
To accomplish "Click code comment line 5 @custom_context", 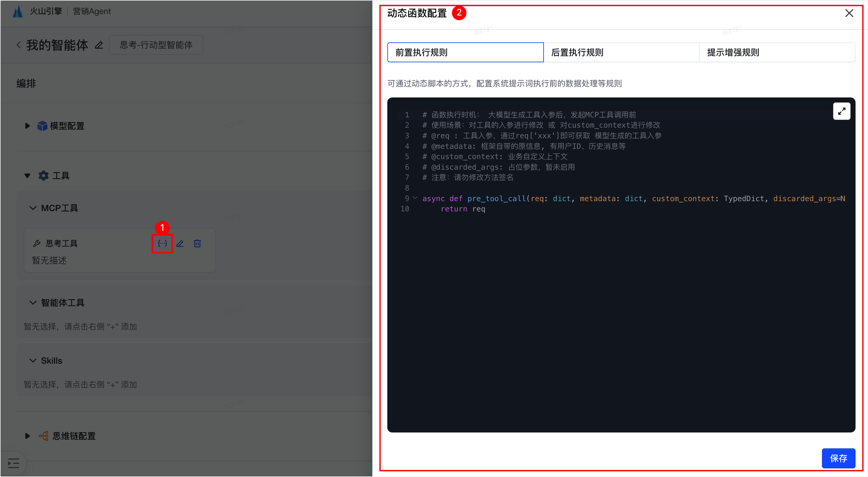I will click(495, 157).
